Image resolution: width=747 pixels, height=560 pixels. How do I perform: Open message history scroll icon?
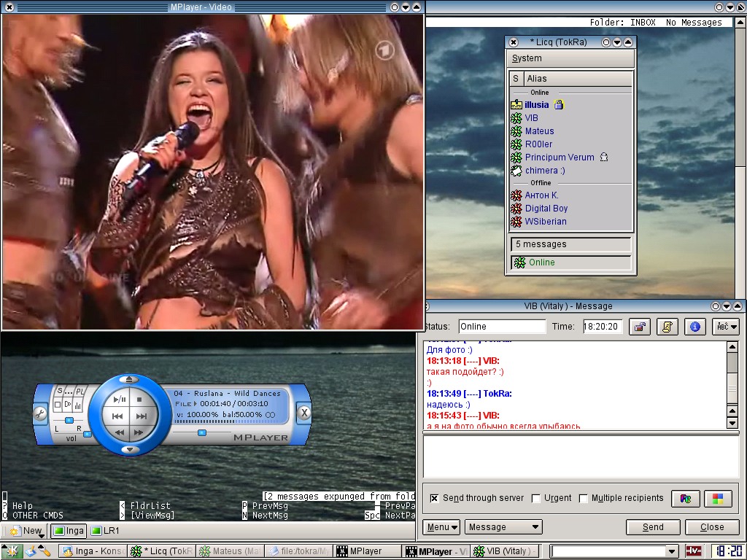pyautogui.click(x=667, y=327)
